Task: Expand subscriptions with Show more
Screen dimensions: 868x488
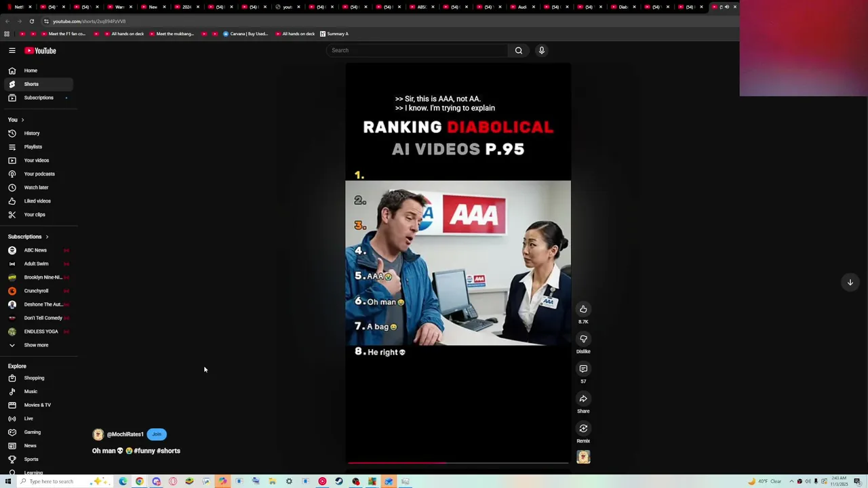Action: point(39,345)
